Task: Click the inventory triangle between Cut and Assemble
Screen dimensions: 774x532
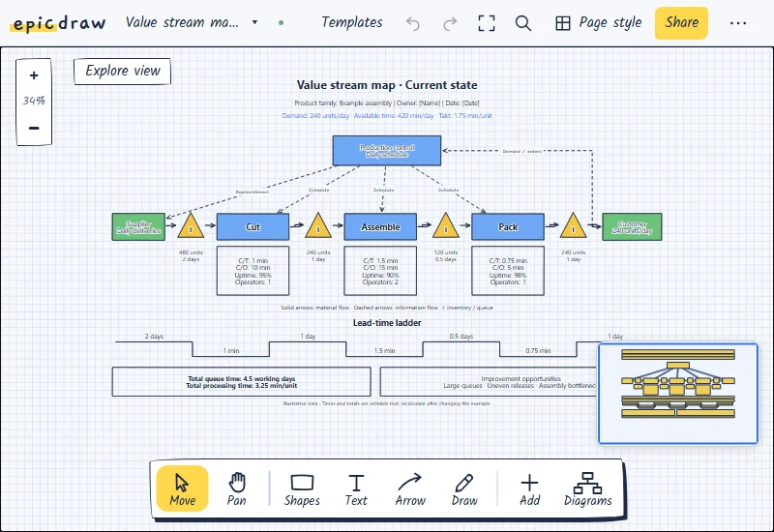Action: click(318, 227)
